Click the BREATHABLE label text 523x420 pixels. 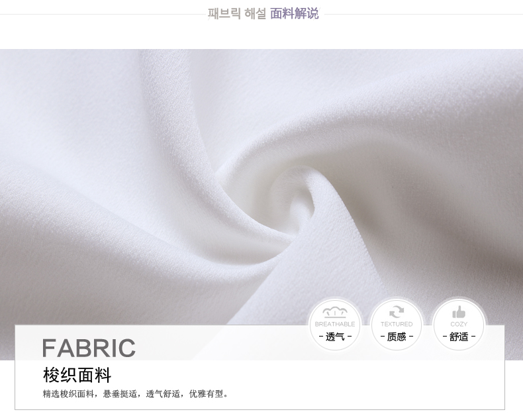coord(335,324)
